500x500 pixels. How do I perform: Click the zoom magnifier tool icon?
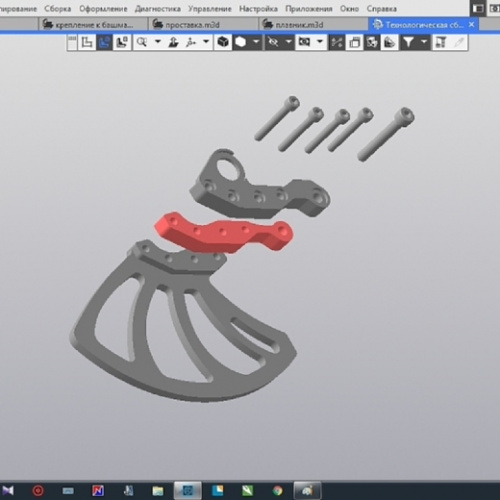[x=142, y=42]
